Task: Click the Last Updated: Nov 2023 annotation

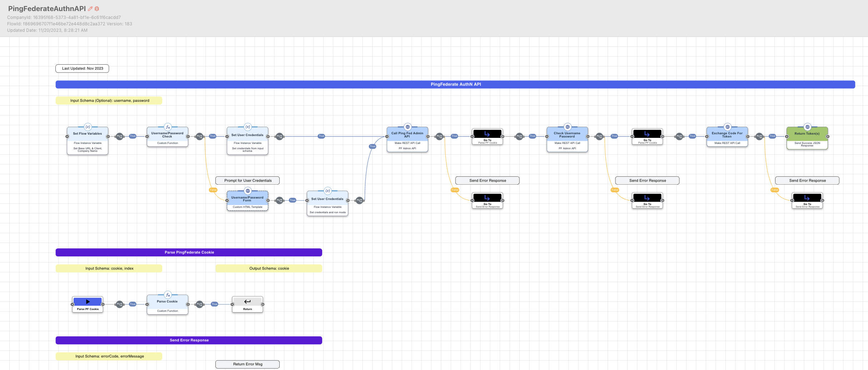Action: [82, 69]
